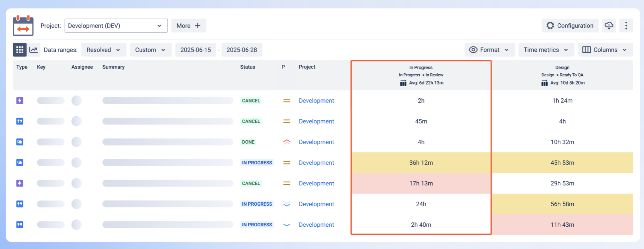
Task: Open the vertical three-dot options menu
Action: (626, 25)
